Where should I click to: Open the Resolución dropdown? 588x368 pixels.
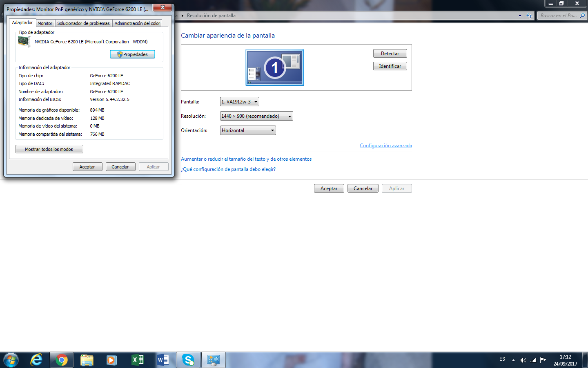tap(256, 116)
